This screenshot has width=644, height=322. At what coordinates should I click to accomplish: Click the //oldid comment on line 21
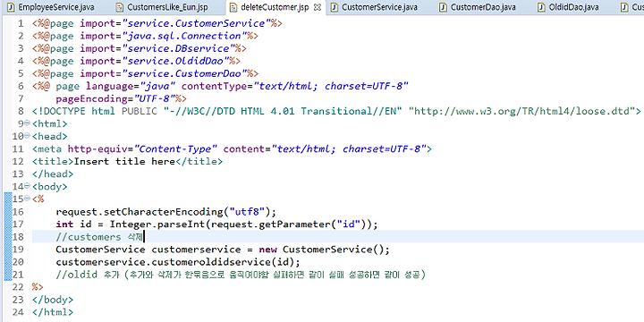click(241, 275)
